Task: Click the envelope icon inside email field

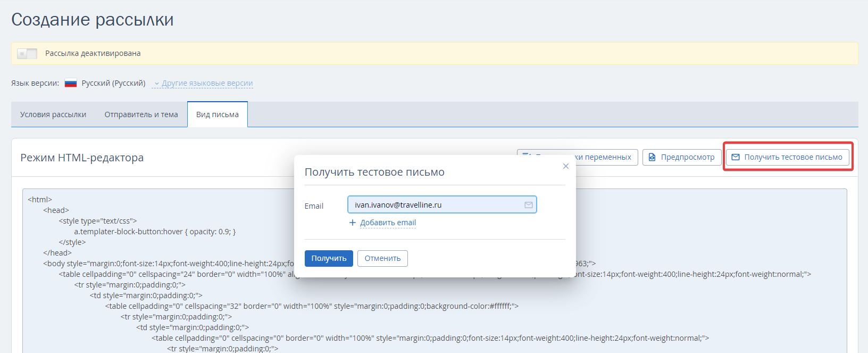Action: (x=528, y=205)
